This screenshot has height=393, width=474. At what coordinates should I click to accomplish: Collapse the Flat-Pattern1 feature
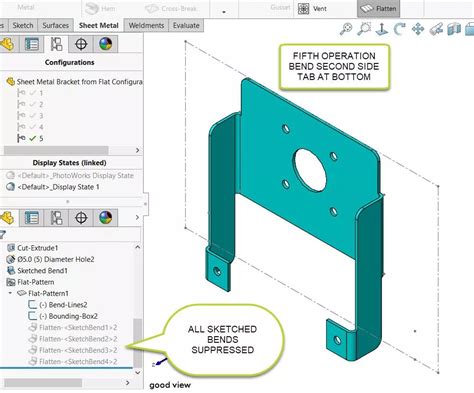(10, 293)
